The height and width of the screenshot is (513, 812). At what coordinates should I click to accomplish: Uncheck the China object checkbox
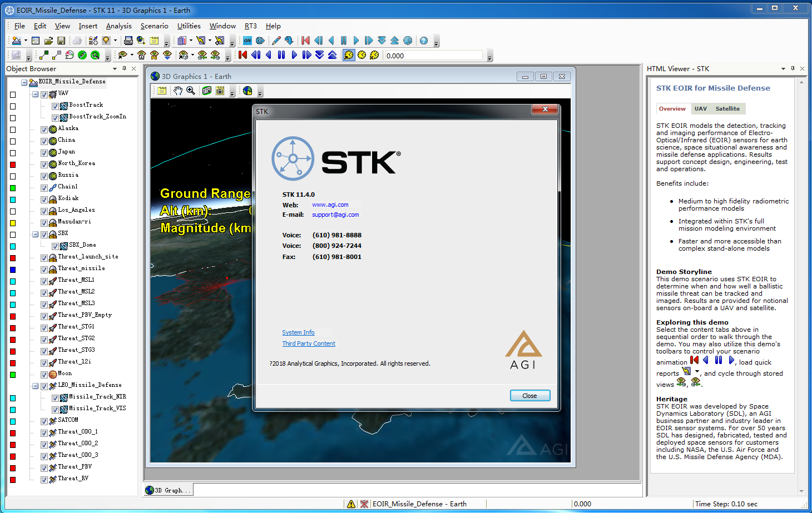(44, 141)
